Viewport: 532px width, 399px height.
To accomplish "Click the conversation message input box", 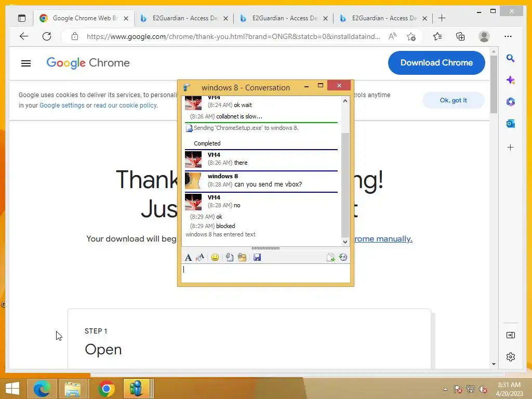I will click(265, 273).
